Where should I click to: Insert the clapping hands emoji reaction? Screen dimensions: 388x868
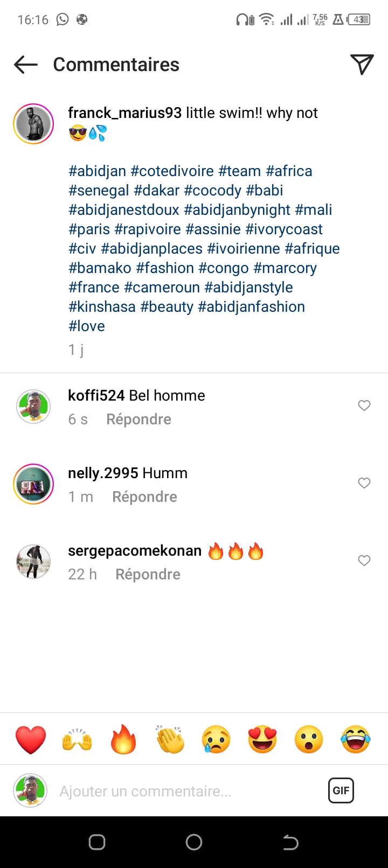coord(170,739)
